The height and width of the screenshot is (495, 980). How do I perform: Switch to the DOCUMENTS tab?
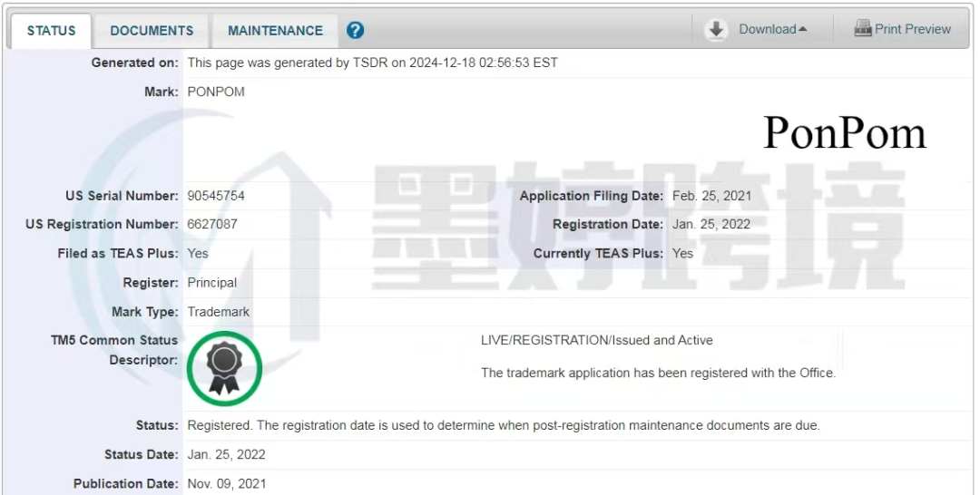tap(152, 31)
